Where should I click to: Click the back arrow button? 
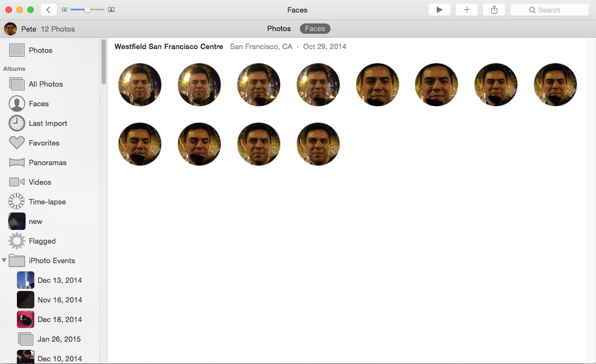tap(49, 10)
